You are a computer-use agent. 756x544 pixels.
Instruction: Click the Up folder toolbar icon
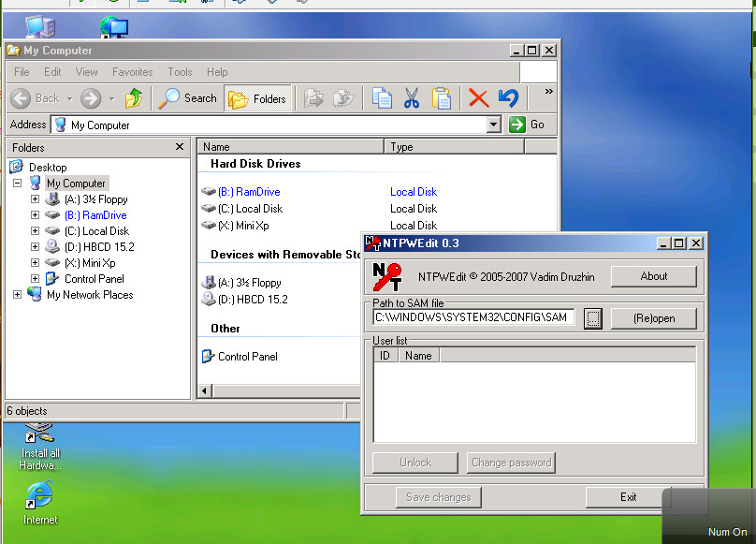pyautogui.click(x=135, y=97)
